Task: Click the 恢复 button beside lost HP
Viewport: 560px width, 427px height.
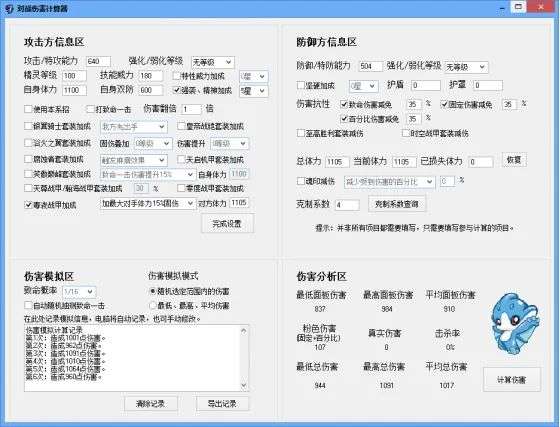Action: [514, 160]
